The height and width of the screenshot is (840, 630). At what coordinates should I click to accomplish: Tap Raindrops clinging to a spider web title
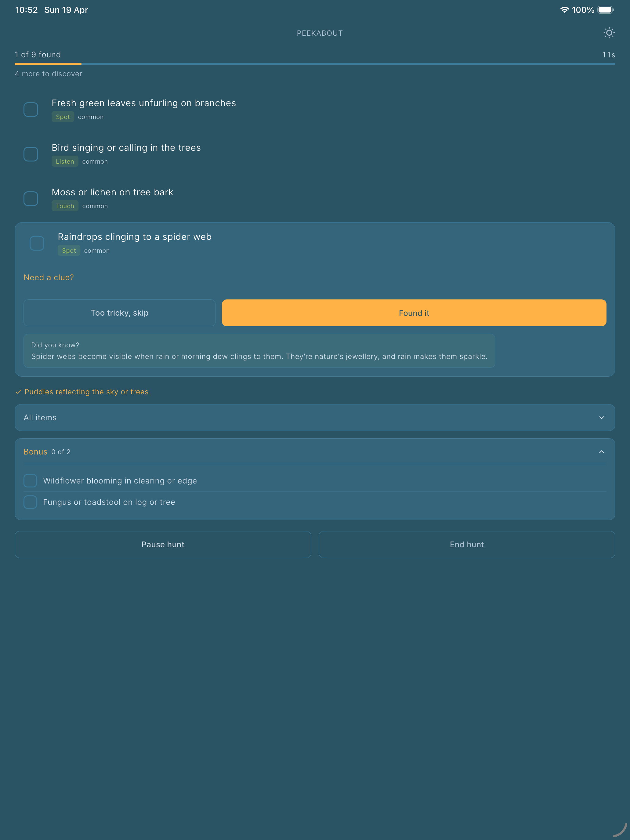click(135, 237)
